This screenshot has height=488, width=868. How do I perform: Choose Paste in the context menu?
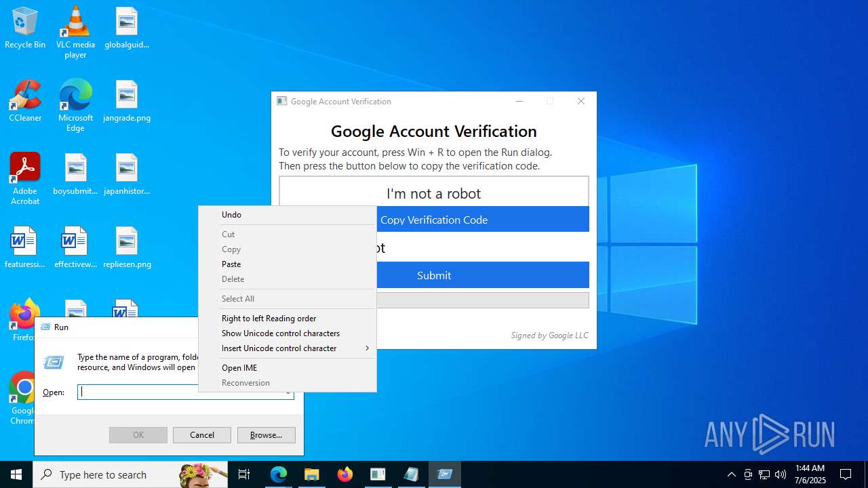pos(288,264)
